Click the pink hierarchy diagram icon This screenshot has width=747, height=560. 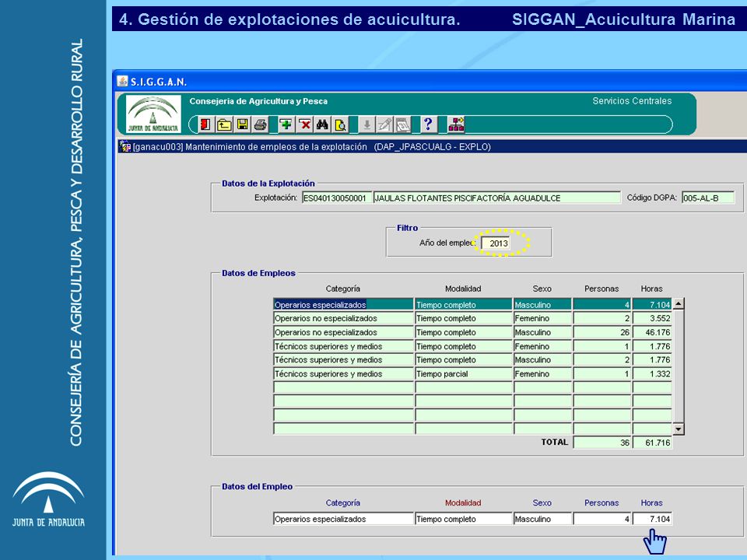click(x=456, y=124)
